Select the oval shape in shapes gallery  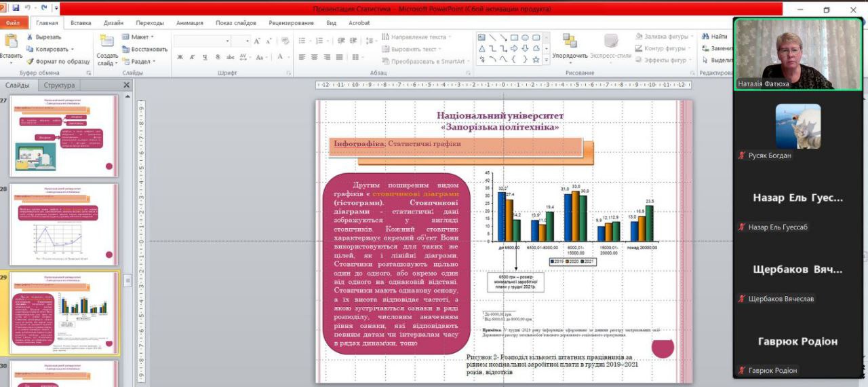click(525, 37)
